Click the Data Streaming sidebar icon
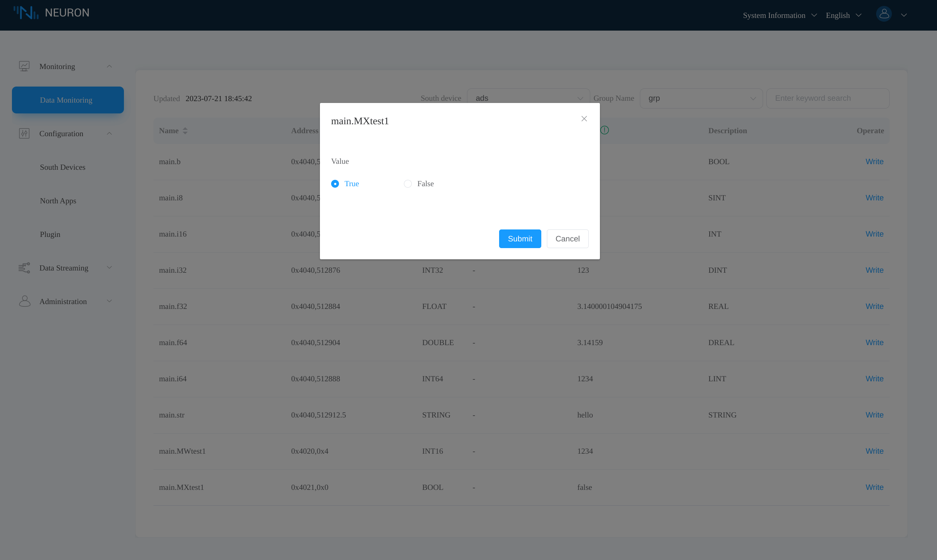This screenshot has height=560, width=937. (x=24, y=268)
